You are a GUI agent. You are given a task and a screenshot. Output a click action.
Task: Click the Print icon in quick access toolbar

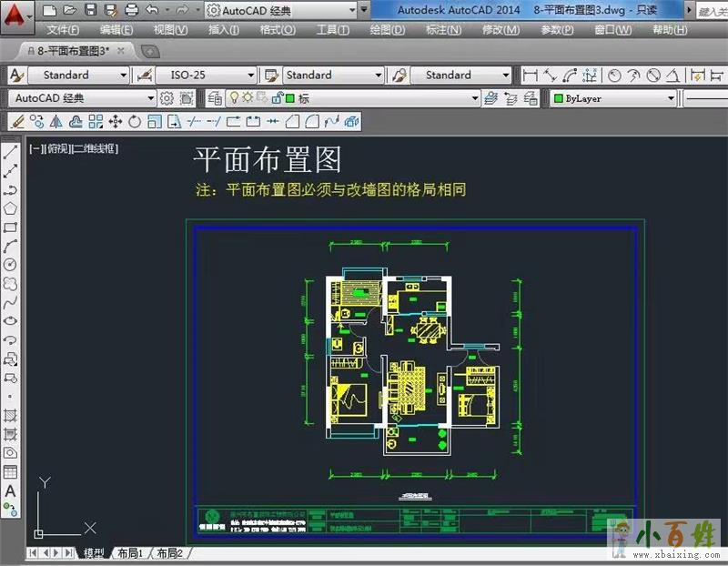coord(131,10)
